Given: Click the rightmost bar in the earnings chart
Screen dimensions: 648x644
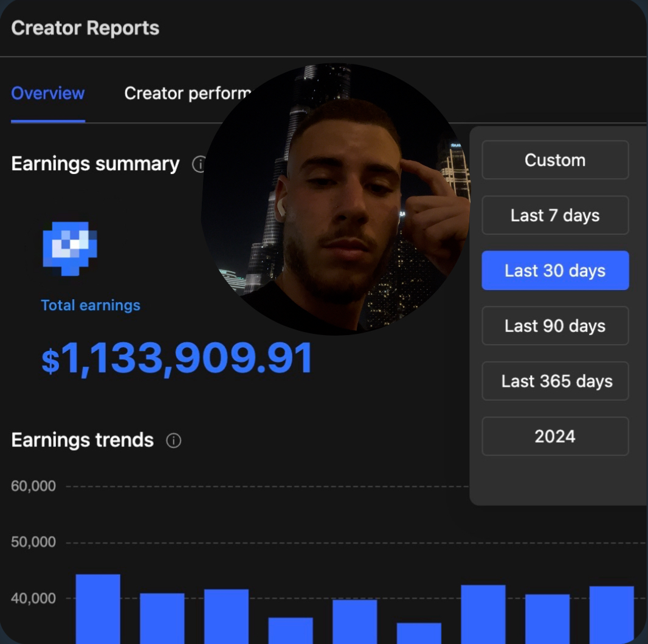Looking at the screenshot, I should click(611, 614).
